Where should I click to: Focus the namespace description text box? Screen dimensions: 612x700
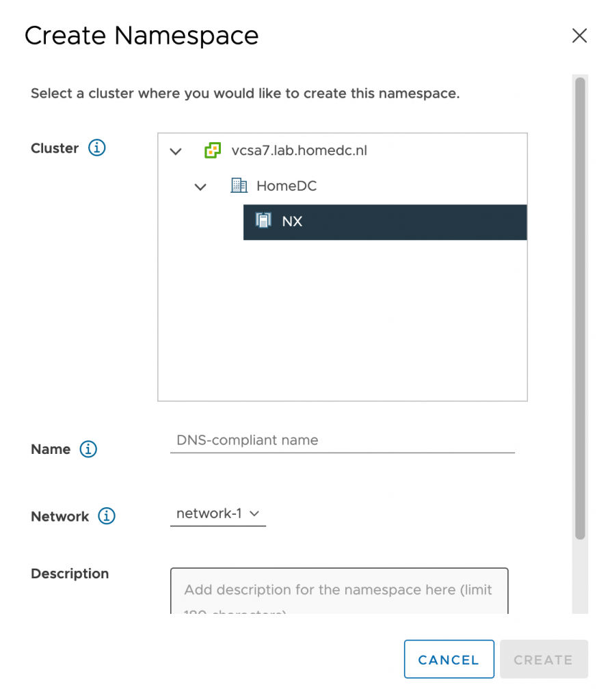coord(338,591)
